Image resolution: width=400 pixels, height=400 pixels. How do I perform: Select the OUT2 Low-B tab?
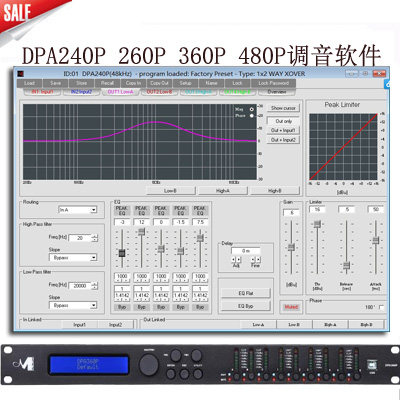pyautogui.click(x=159, y=92)
